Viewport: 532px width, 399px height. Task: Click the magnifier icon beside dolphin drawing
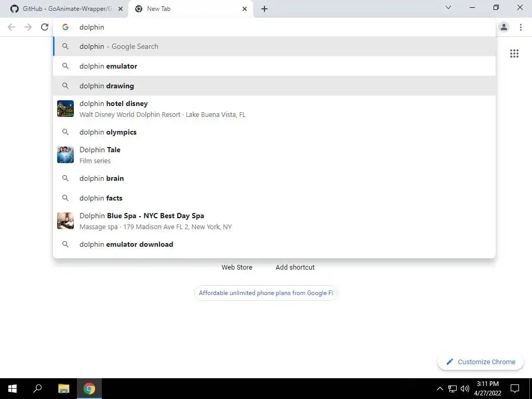point(65,86)
